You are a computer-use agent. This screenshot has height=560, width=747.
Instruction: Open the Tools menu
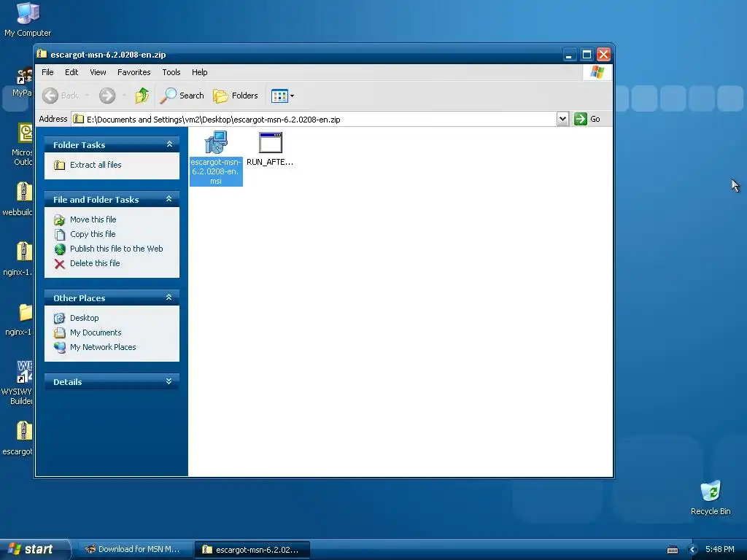[x=171, y=72]
